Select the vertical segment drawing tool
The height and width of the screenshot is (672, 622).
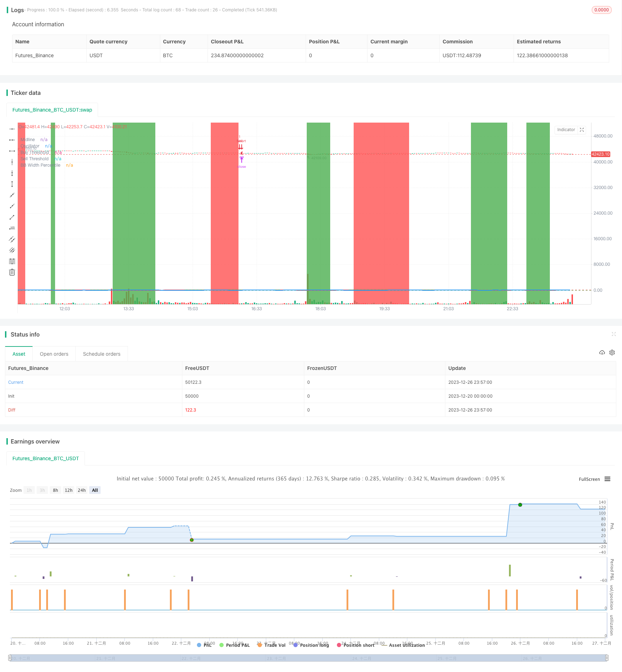(x=12, y=184)
